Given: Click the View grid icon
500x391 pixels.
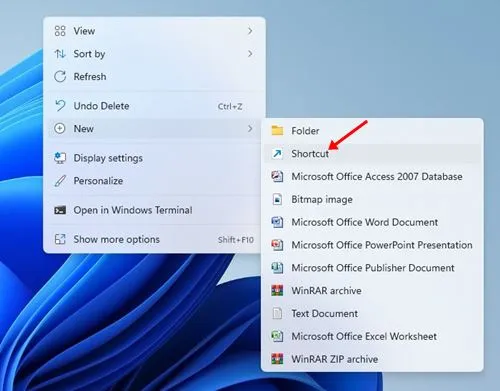Looking at the screenshot, I should click(60, 31).
